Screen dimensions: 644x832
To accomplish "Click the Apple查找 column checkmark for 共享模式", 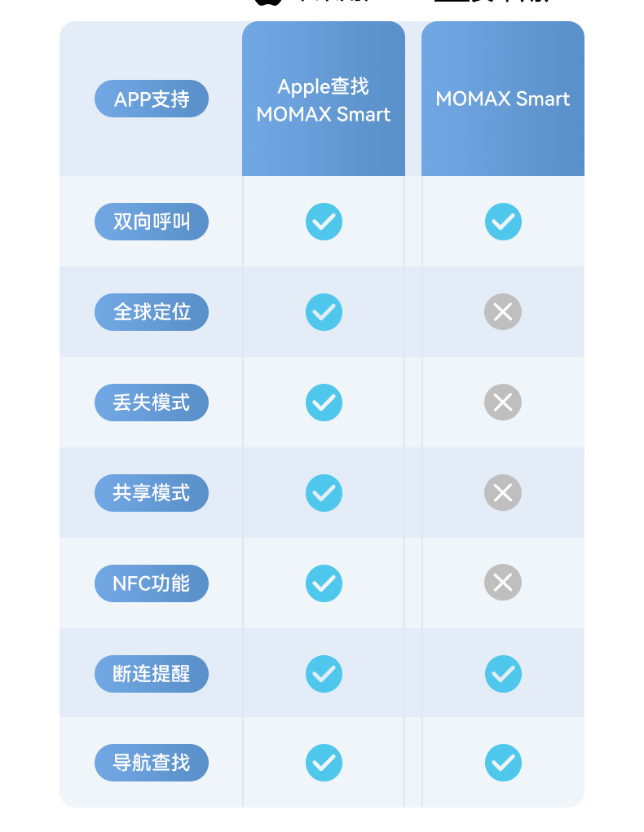I will pyautogui.click(x=324, y=493).
